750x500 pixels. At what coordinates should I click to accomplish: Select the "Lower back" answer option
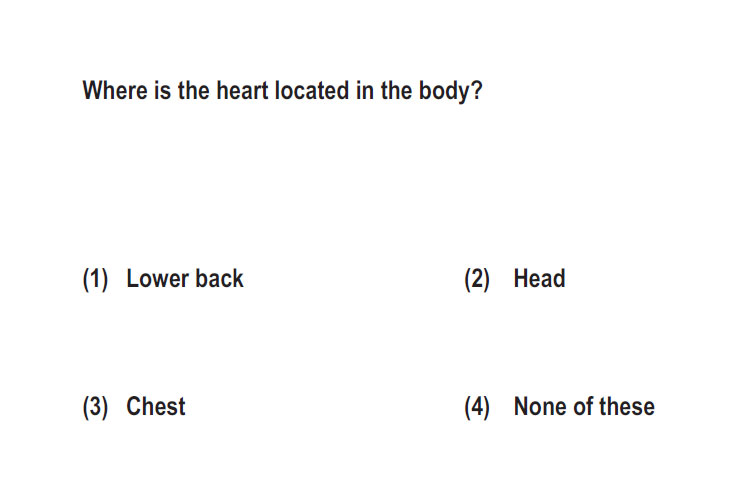(x=185, y=278)
